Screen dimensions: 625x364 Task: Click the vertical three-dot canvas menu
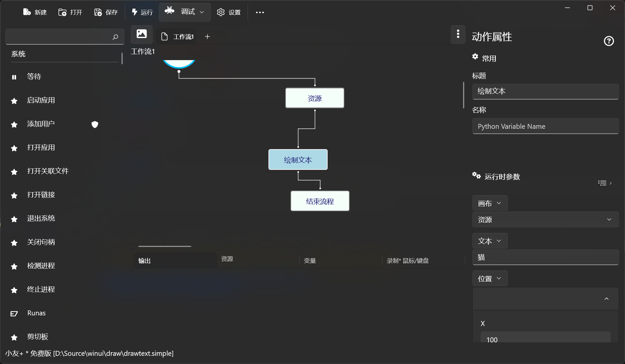coord(458,34)
